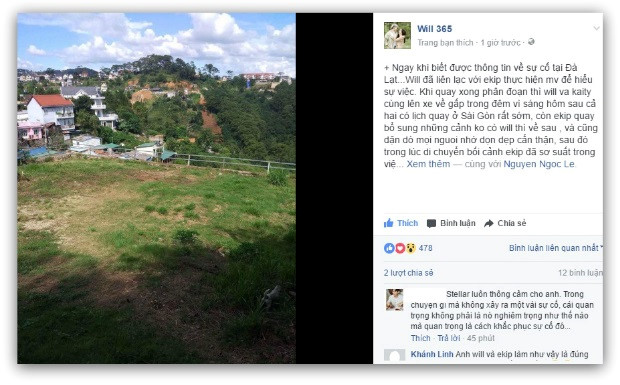Open the 478 reactions count
Image resolution: width=620 pixels, height=385 pixels.
click(425, 248)
